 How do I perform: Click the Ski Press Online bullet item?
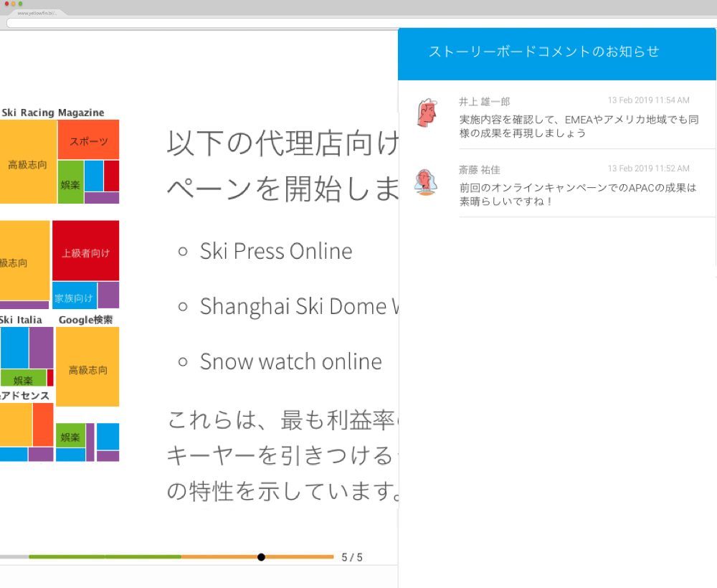coord(275,251)
